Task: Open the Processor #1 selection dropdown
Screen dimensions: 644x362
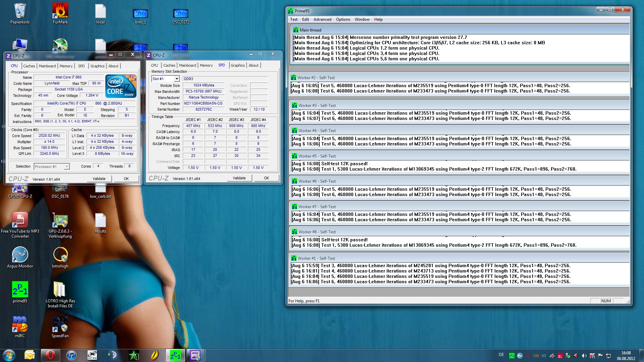Action: (67, 167)
